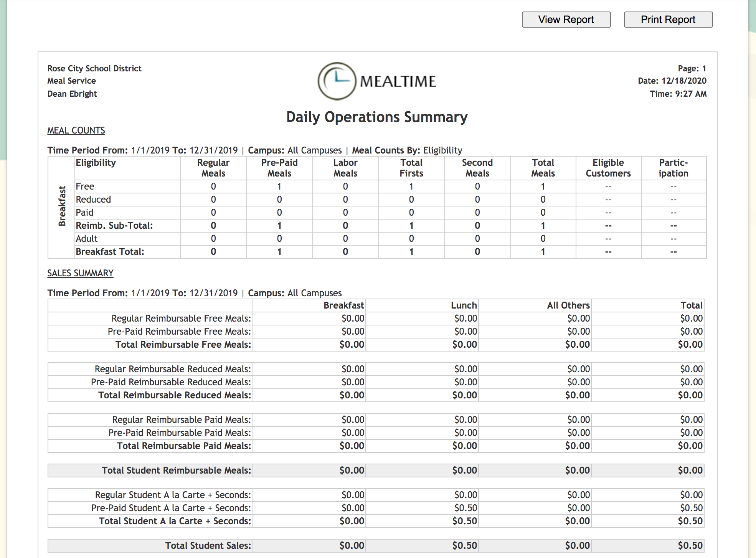Click the Regular Meals column header
This screenshot has width=756, height=558.
[213, 168]
